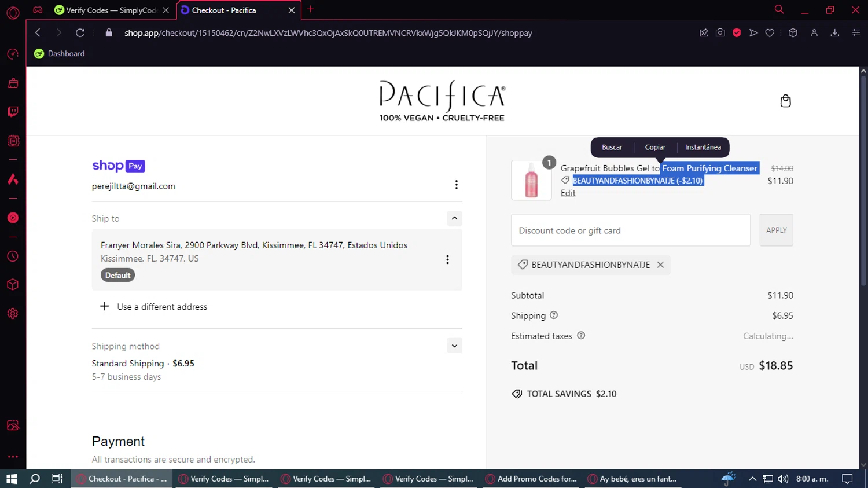Open History clock icon in sidebar

click(x=13, y=256)
